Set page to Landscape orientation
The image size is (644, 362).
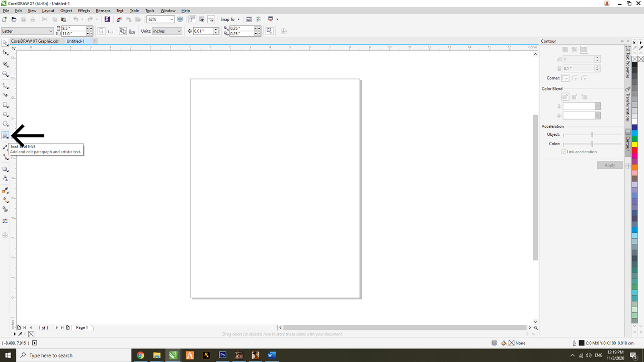pyautogui.click(x=110, y=31)
